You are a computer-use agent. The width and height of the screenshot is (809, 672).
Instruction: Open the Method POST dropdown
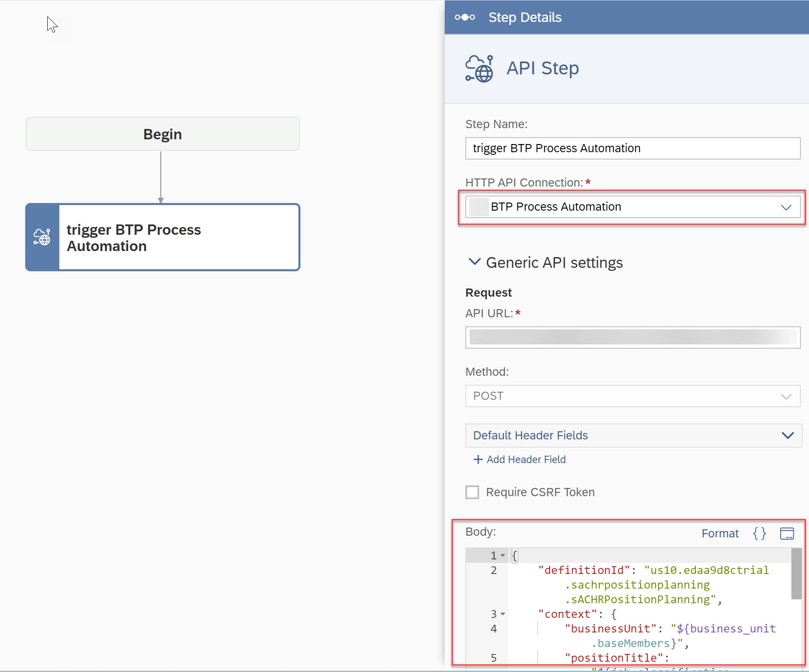[x=786, y=396]
